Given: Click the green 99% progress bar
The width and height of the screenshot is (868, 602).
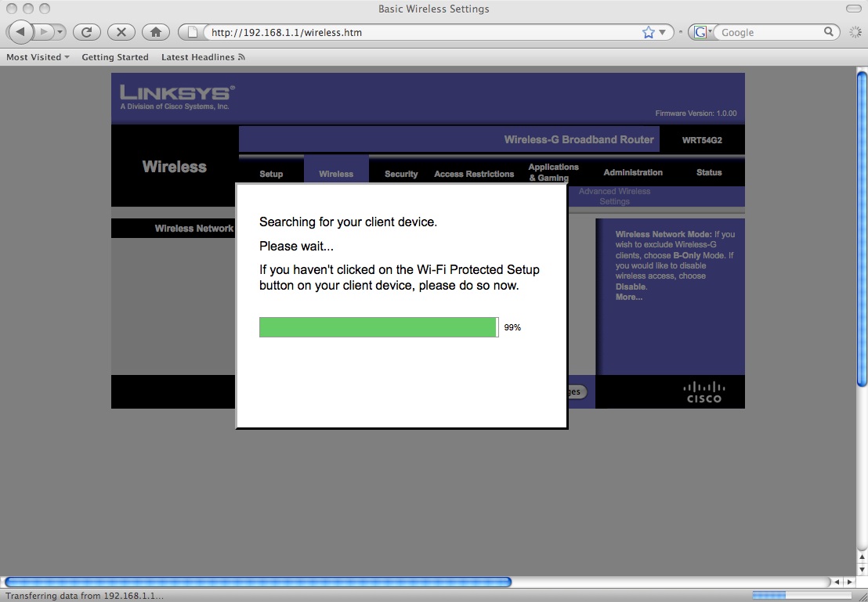Looking at the screenshot, I should pos(378,327).
